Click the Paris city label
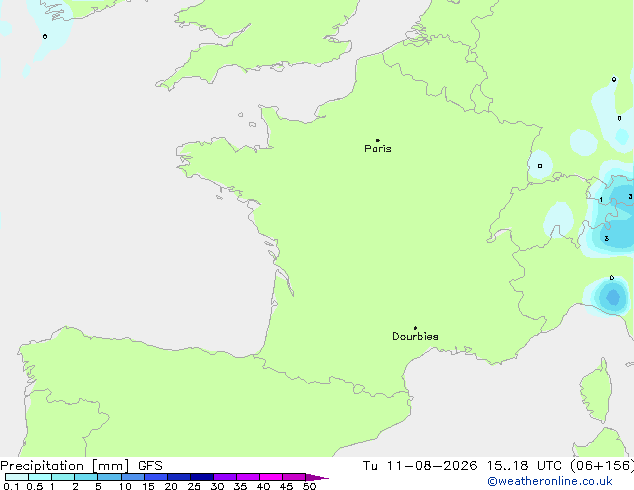This screenshot has height=490, width=634. 378,149
